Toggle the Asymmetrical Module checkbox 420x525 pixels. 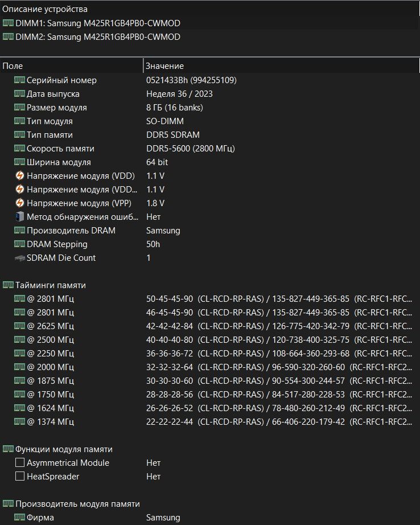coord(20,463)
